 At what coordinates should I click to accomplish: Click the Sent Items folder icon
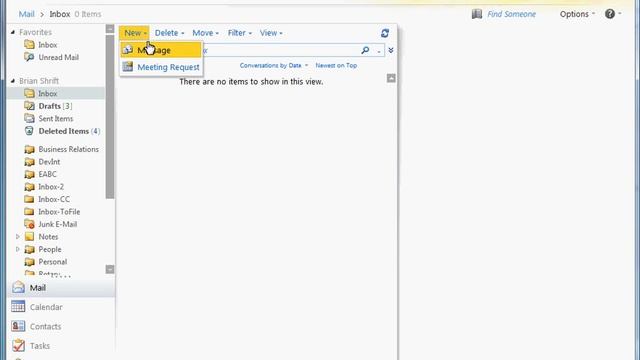pyautogui.click(x=29, y=118)
